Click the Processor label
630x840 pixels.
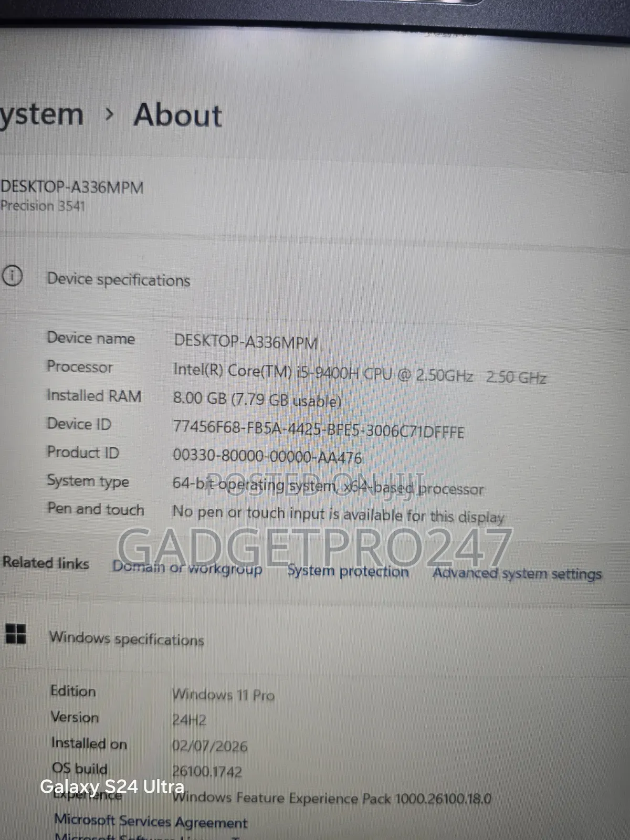tap(80, 366)
